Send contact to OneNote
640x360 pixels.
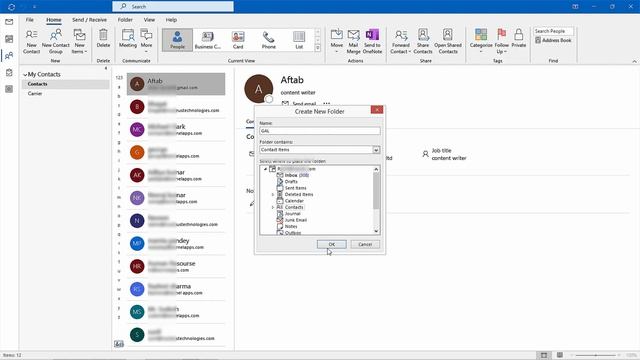click(x=372, y=41)
